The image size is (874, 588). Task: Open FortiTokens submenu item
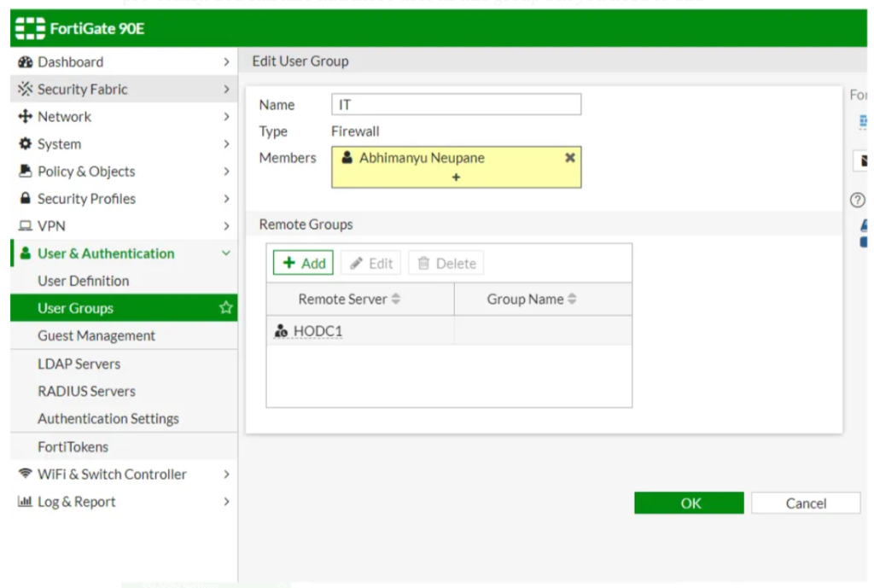click(124, 447)
